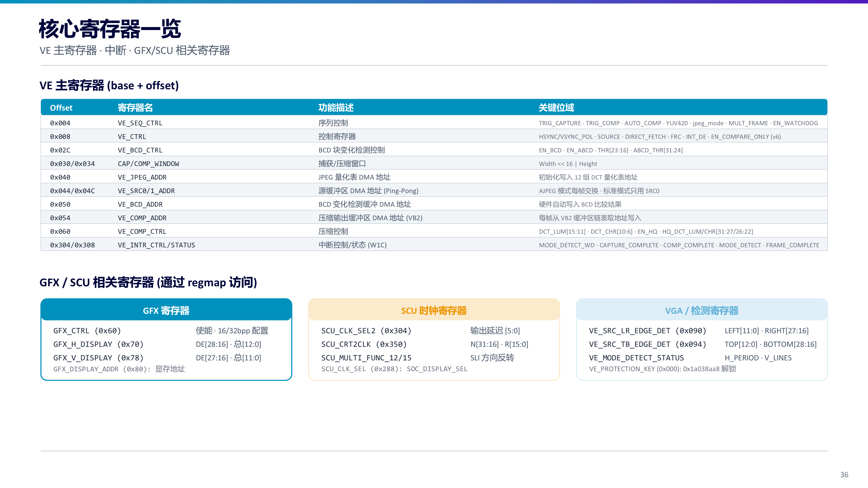
Task: Click the 0x008 offset cell
Action: tap(60, 137)
